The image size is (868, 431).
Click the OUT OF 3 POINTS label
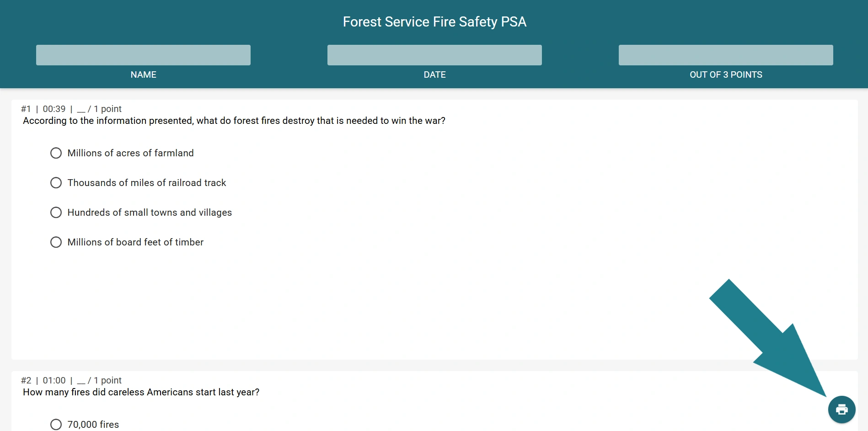point(726,74)
